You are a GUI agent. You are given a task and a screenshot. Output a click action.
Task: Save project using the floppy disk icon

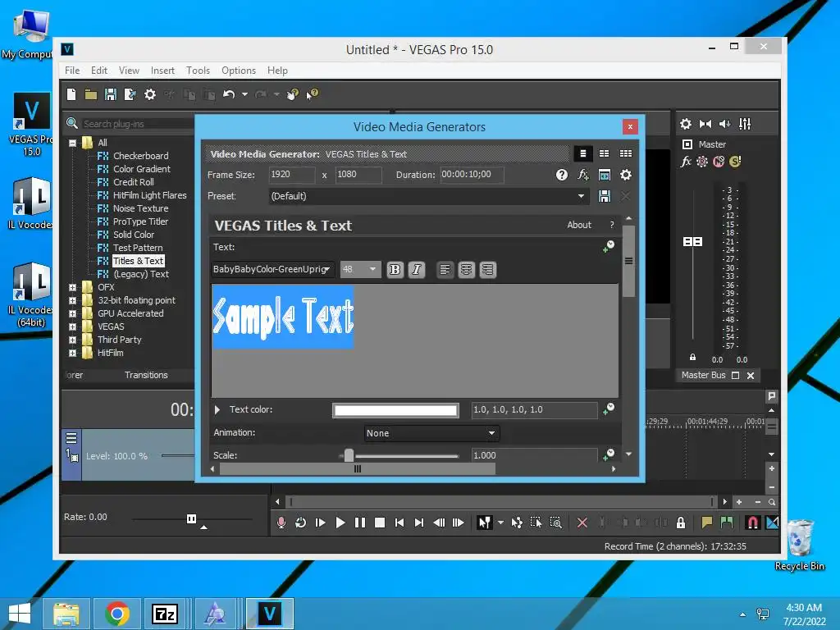point(111,94)
